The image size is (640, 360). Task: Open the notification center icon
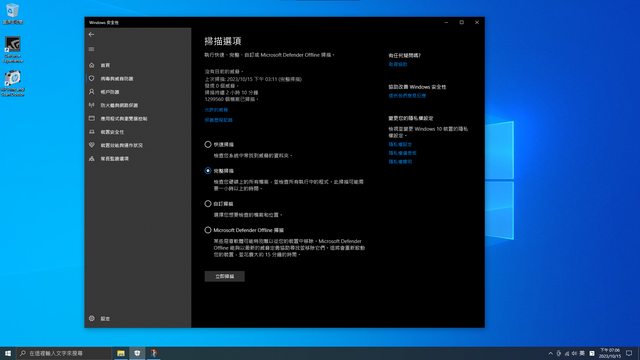tap(629, 353)
